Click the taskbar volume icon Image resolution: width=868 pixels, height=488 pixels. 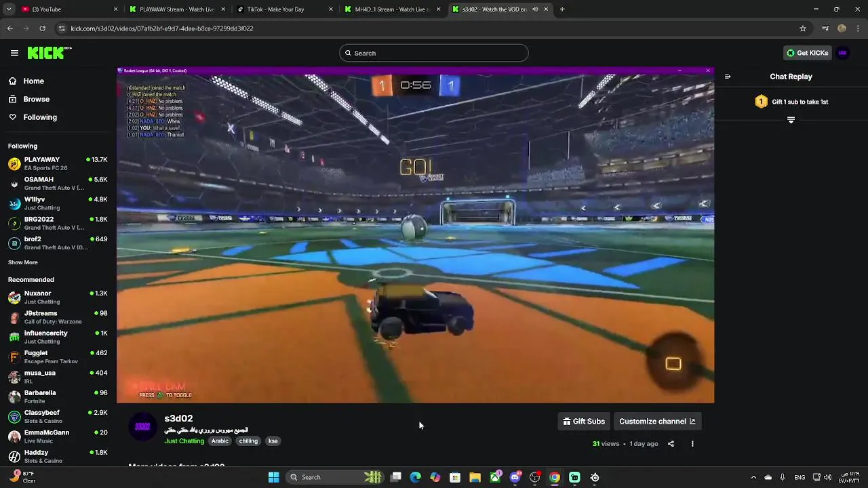pos(827,477)
